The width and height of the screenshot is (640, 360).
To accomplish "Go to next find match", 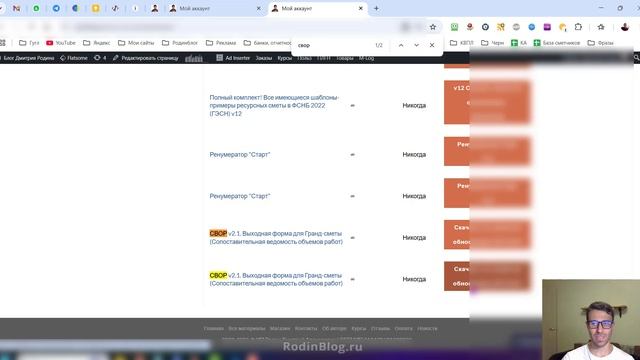I will click(x=416, y=45).
